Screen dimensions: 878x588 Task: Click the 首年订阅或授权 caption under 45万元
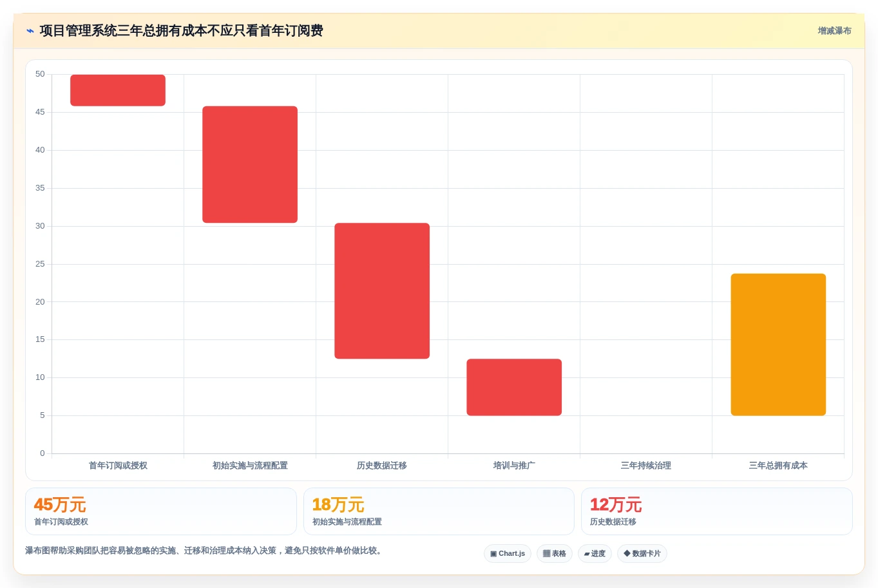coord(61,522)
